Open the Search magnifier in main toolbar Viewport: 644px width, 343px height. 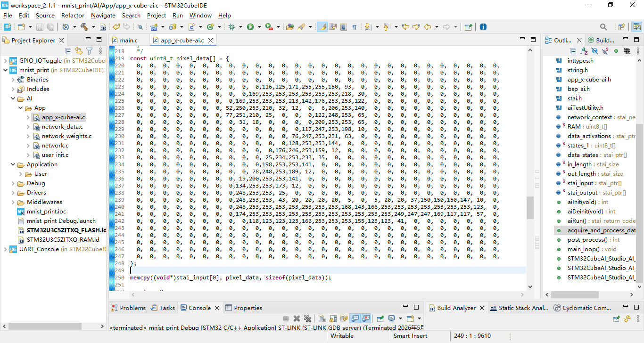click(x=603, y=27)
